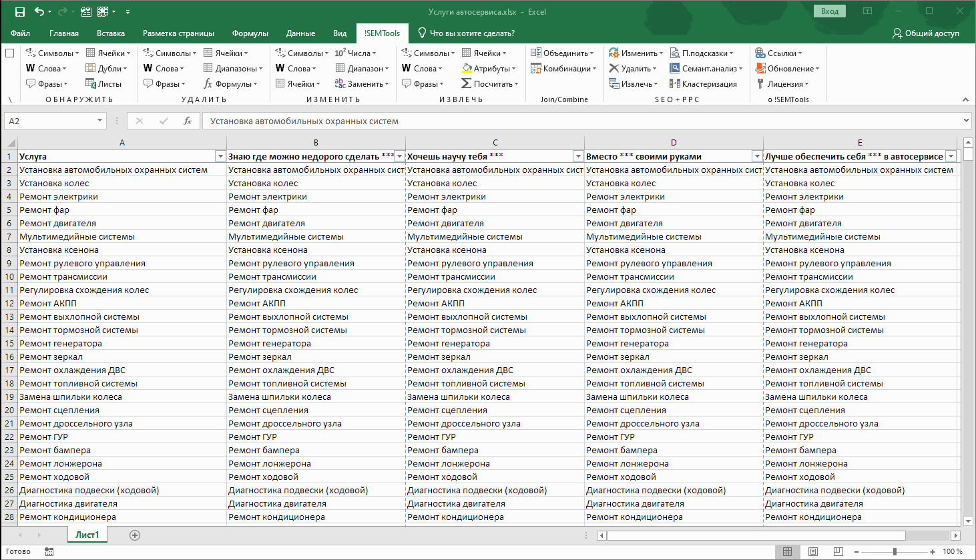Click the Общий доступ share button
This screenshot has height=560, width=976.
[926, 33]
